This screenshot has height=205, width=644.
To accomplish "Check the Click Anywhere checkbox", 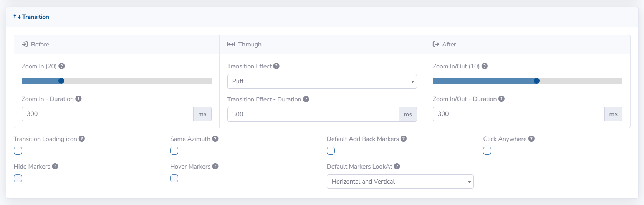I will tap(487, 151).
